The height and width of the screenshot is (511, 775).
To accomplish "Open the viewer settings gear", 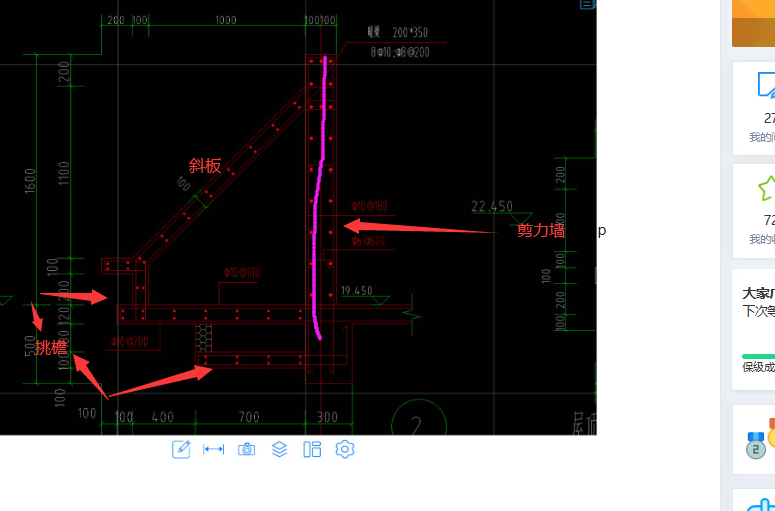I will coord(344,449).
